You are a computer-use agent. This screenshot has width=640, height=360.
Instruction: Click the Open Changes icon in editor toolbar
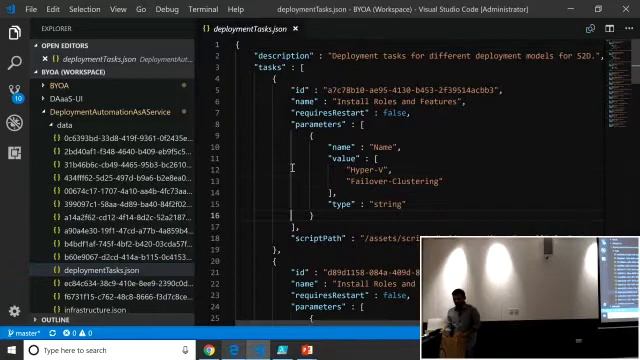[590, 29]
